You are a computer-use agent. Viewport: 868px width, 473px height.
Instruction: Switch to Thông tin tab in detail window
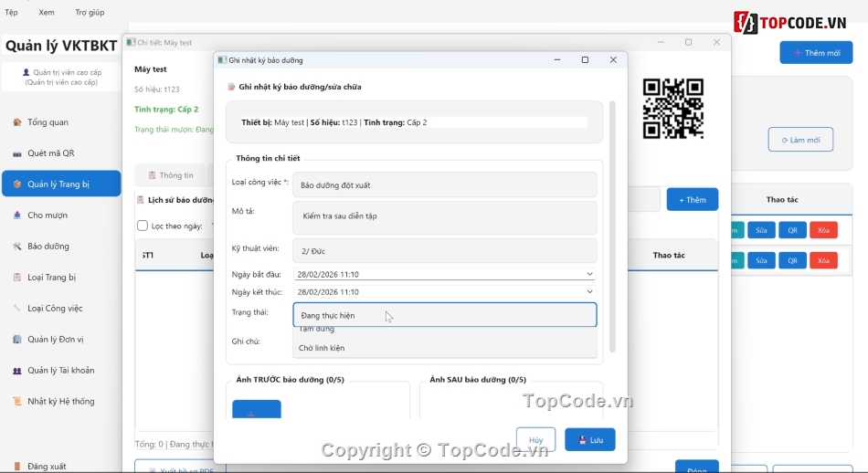tap(171, 175)
